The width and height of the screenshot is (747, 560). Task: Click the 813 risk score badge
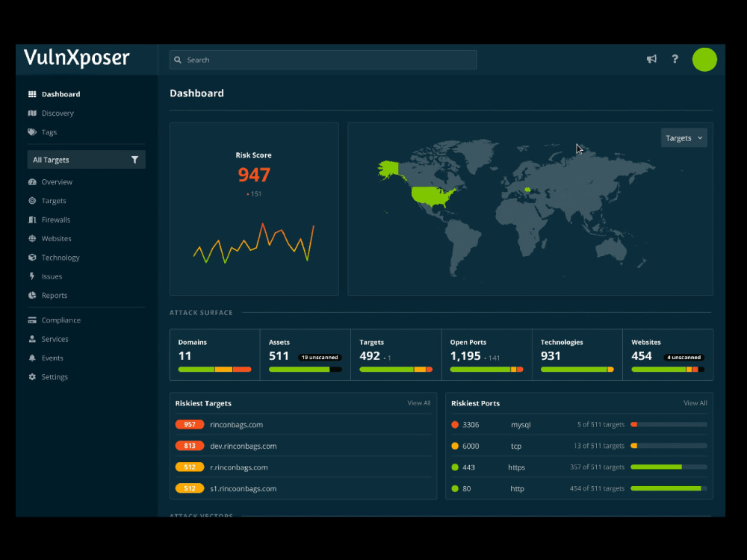pyautogui.click(x=190, y=446)
